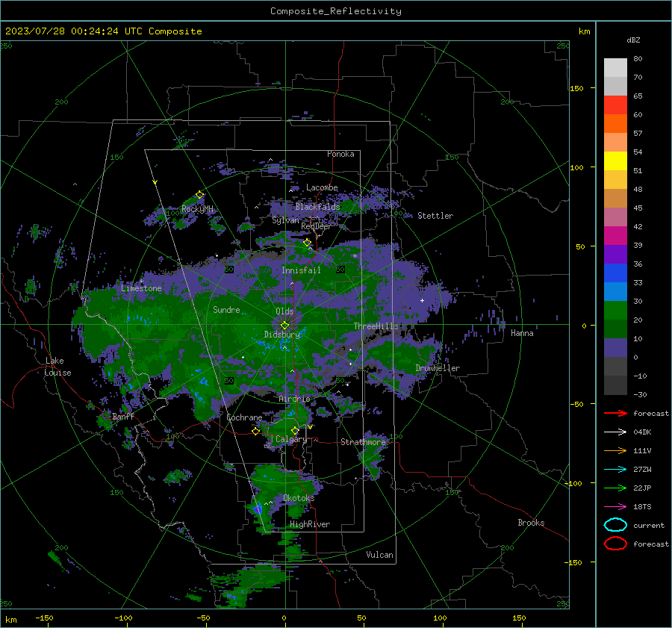Click the Hanna city label
The image size is (672, 628).
pos(522,333)
